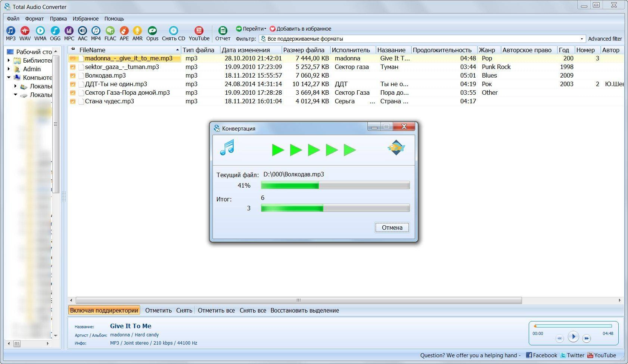Uncheck Стана чудес.mp3 checkbox
The width and height of the screenshot is (628, 364).
click(73, 101)
